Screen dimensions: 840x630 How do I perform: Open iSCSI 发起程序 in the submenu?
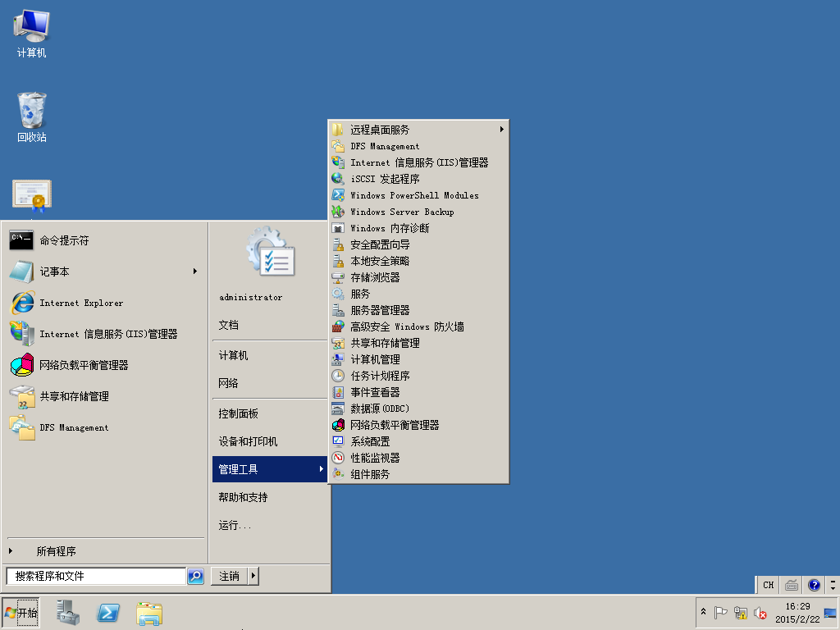[418, 179]
